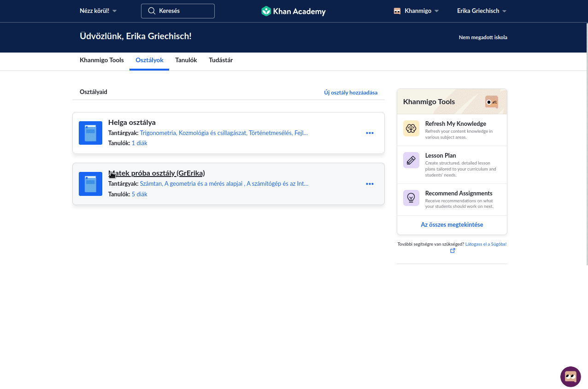Click the 1 diák students link
The height and width of the screenshot is (389, 588).
click(x=140, y=143)
